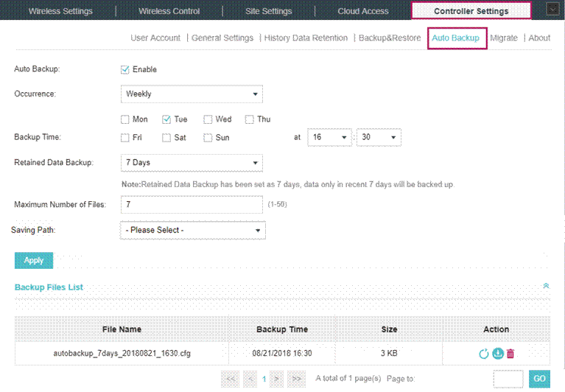Focus the Maximum Number of Files field
This screenshot has width=565, height=392.
(x=192, y=205)
